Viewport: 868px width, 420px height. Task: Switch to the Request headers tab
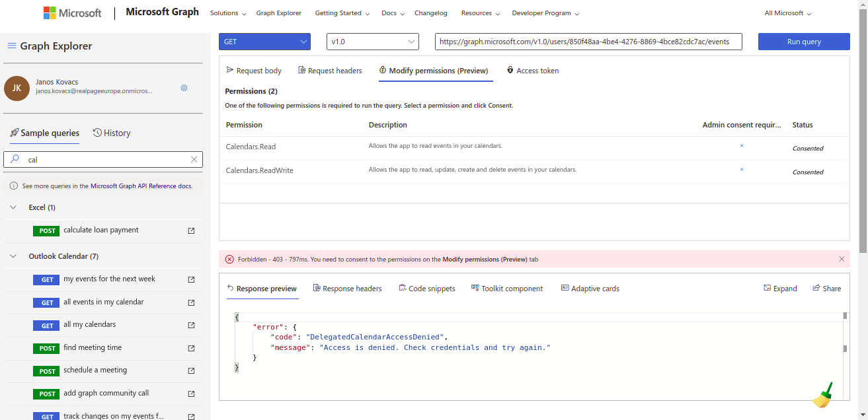[330, 70]
